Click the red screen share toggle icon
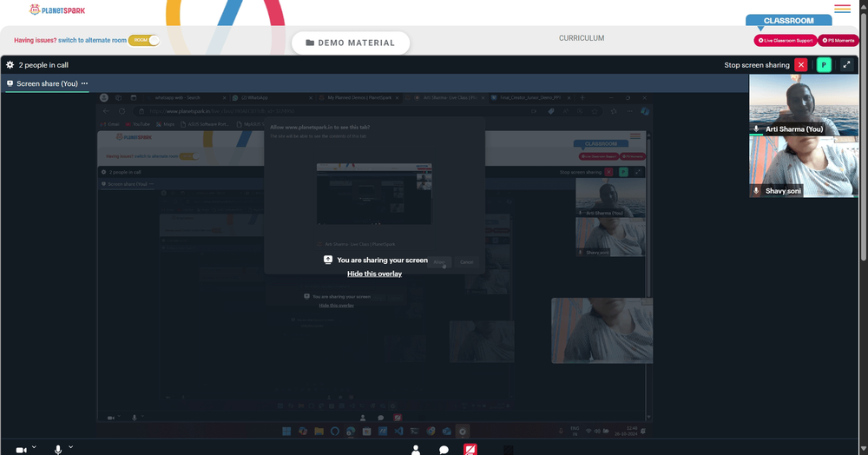Image resolution: width=868 pixels, height=455 pixels. (470, 449)
